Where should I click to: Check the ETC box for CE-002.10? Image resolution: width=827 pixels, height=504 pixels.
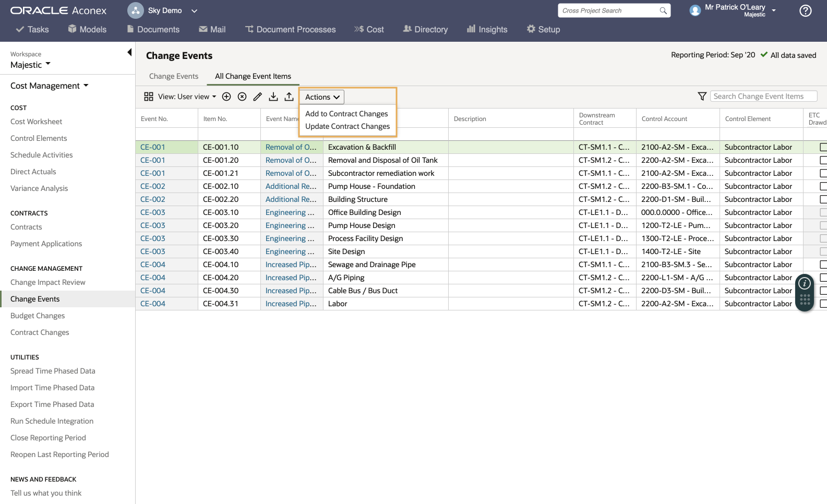point(823,186)
